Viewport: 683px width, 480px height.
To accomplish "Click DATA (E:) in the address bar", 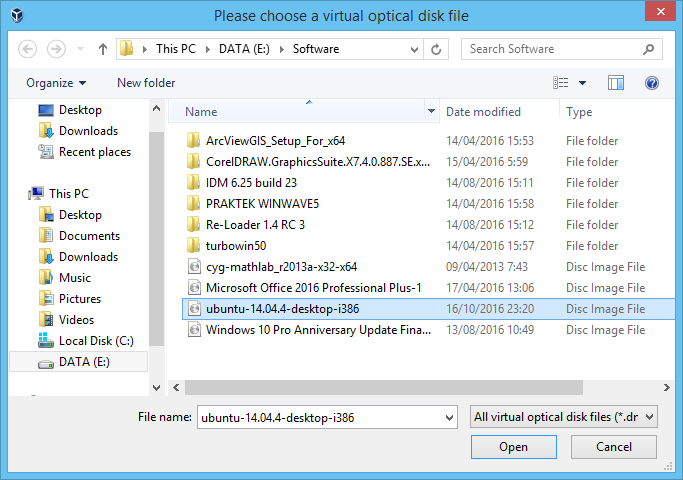I will click(244, 49).
